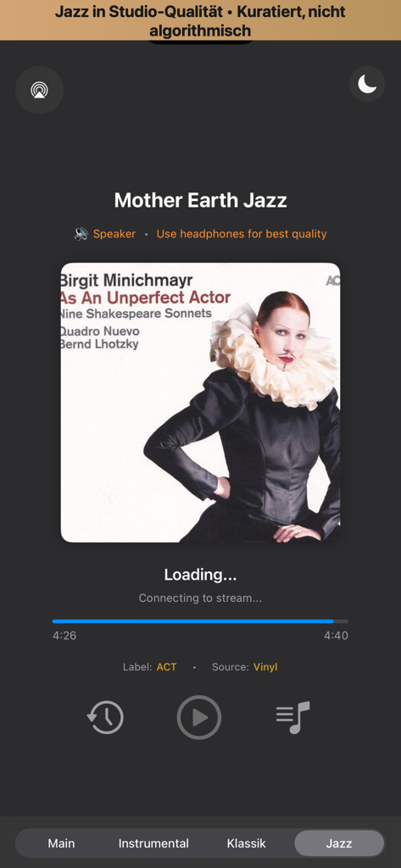Viewport: 401px width, 868px height.
Task: Tap the 4:40 total duration label
Action: 337,636
